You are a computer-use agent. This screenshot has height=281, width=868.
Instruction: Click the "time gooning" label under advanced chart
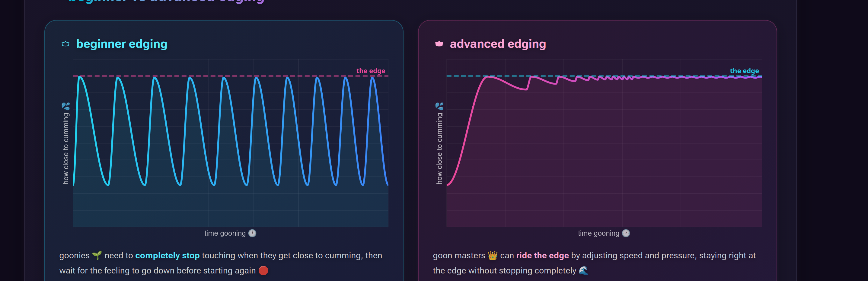click(598, 233)
